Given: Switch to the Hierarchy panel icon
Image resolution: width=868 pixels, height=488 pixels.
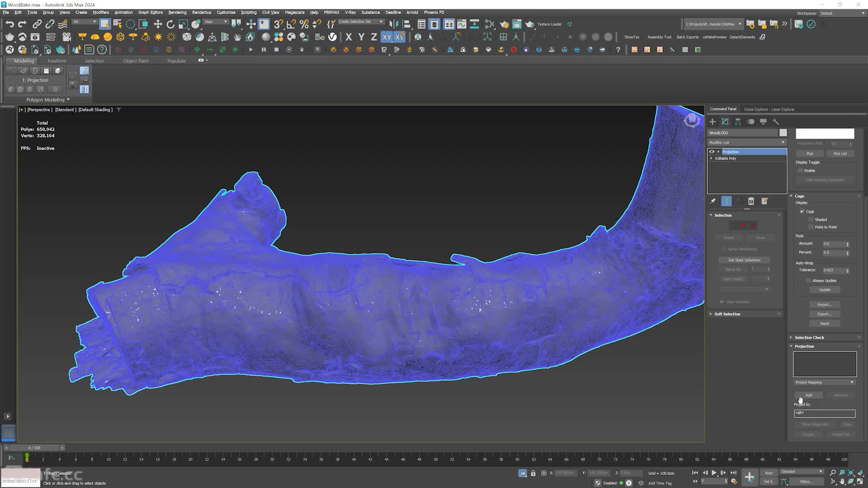Looking at the screenshot, I should [738, 122].
